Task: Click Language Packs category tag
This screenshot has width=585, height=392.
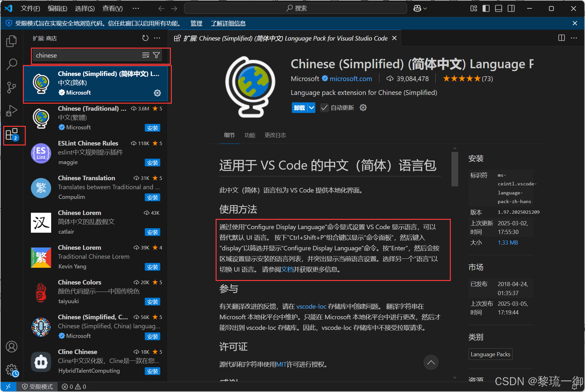Action: point(490,354)
